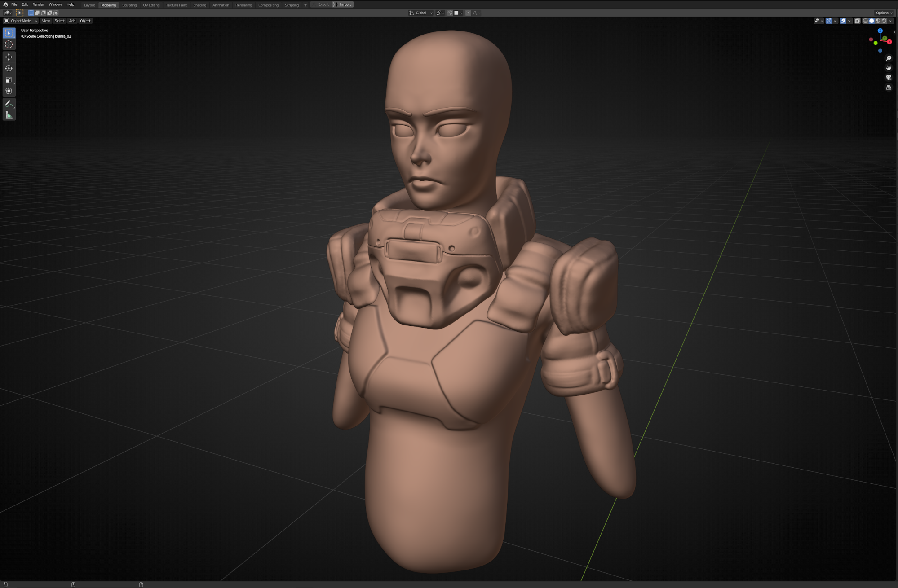Switch to the UV Editing workspace tab
898x588 pixels.
(151, 5)
